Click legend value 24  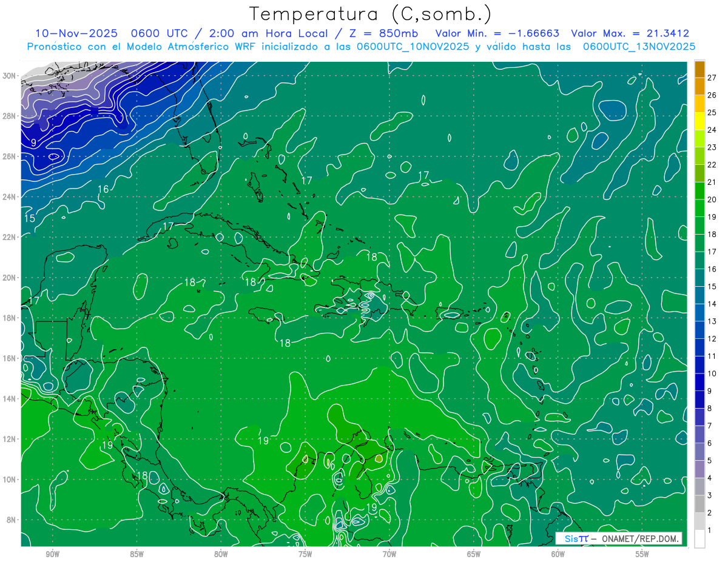point(712,130)
